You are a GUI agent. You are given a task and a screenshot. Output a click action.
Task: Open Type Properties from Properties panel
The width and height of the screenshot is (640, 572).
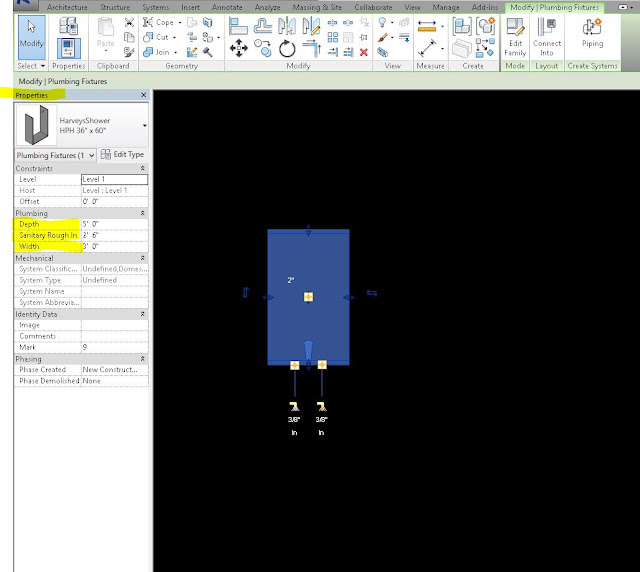[x=68, y=26]
